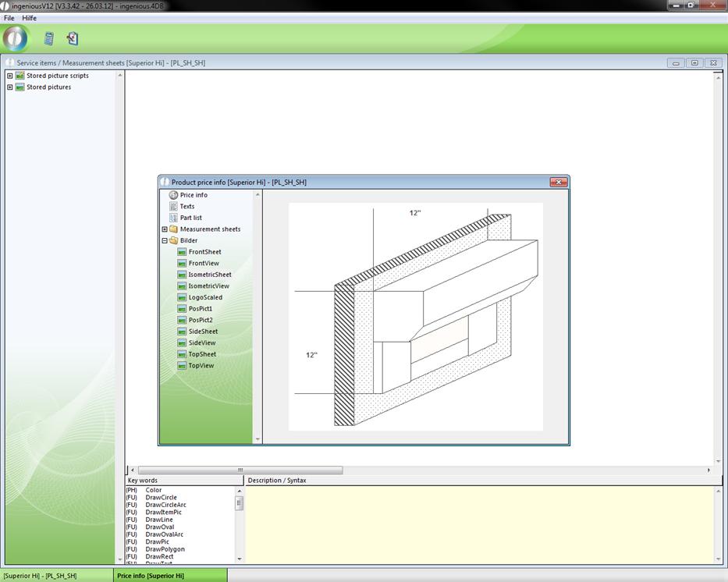Select DrawCircle in Key words list

pyautogui.click(x=161, y=498)
